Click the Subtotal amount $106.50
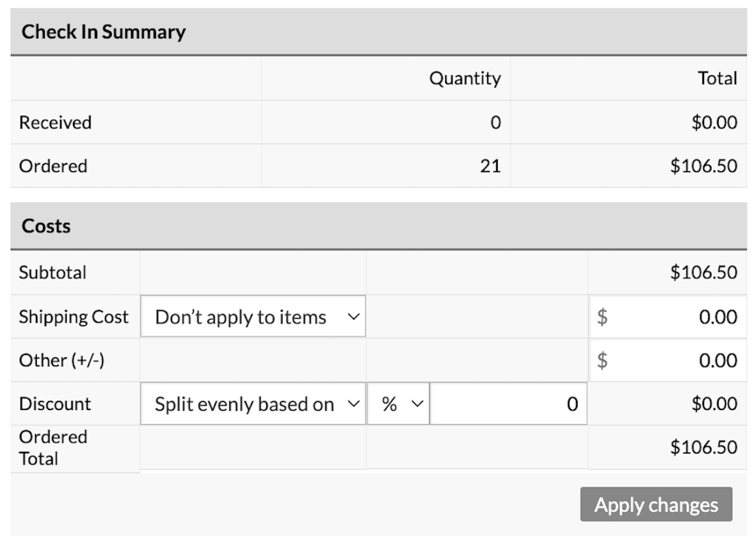This screenshot has width=756, height=536. tap(703, 272)
